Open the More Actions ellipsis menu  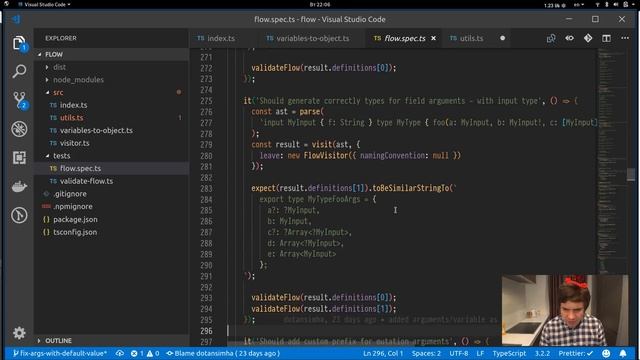[x=625, y=38]
